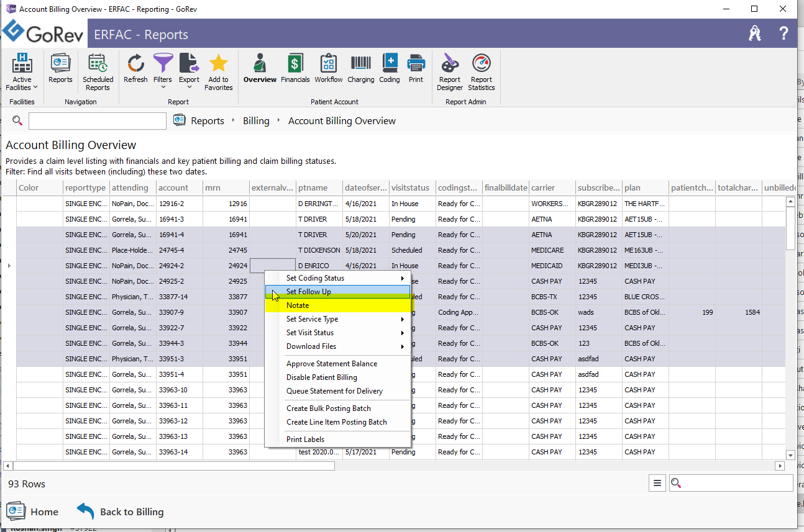Open Scheduled Reports
The width and height of the screenshot is (804, 532).
[x=98, y=72]
